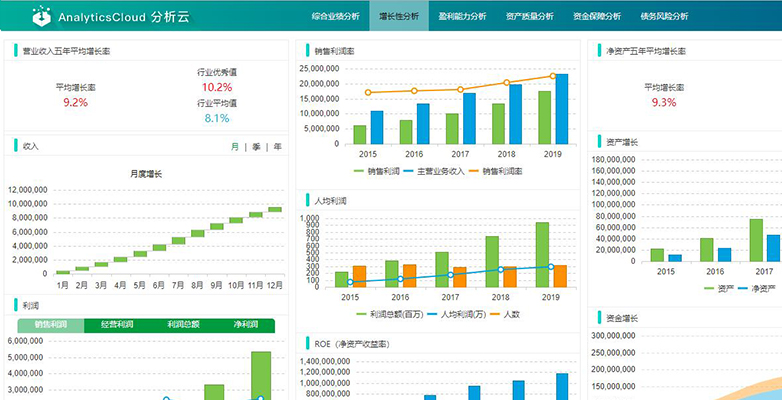Click the 行业优秀值 10.2% figure
782x400 pixels.
pyautogui.click(x=217, y=87)
